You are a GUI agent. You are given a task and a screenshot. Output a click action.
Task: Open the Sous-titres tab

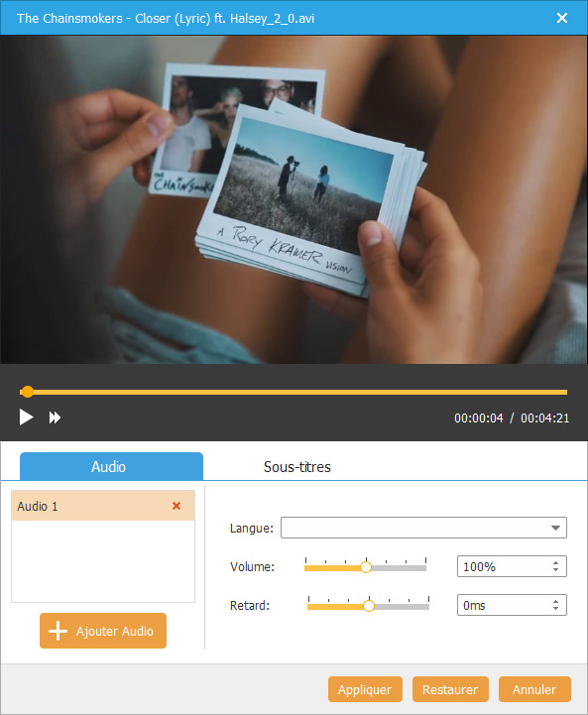click(297, 466)
